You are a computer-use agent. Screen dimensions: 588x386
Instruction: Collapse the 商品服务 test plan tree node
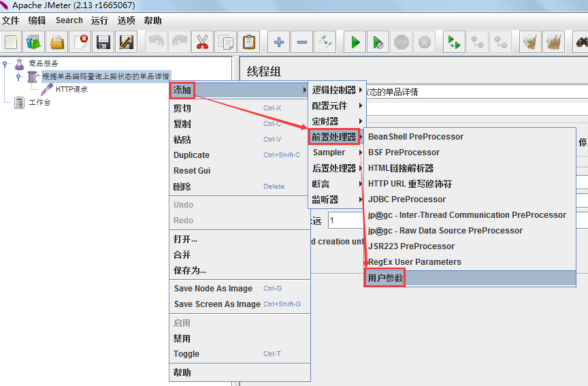click(x=5, y=63)
